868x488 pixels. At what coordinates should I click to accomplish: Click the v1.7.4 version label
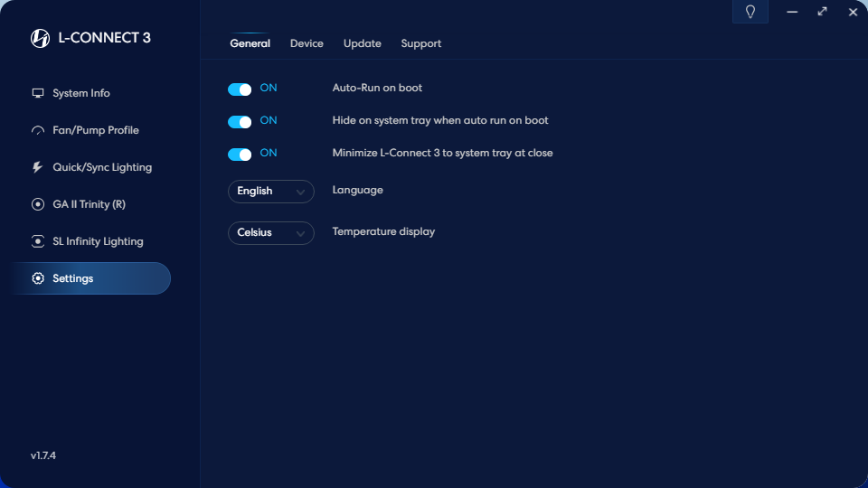(x=43, y=455)
